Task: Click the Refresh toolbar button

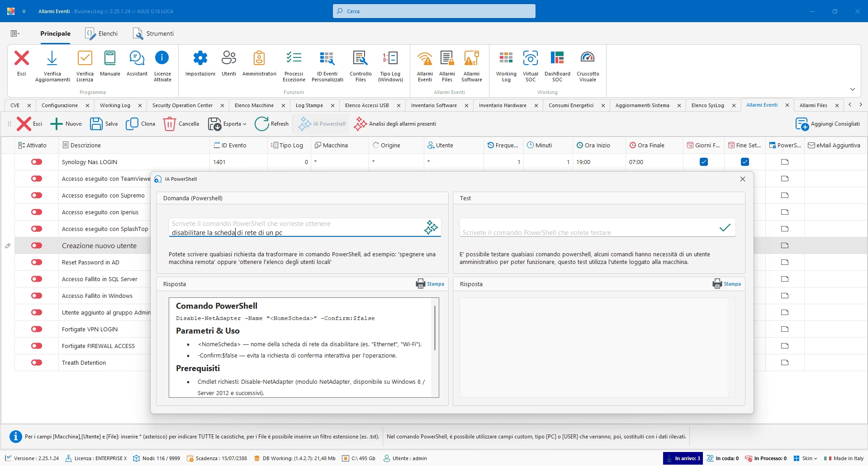Action: (x=272, y=124)
